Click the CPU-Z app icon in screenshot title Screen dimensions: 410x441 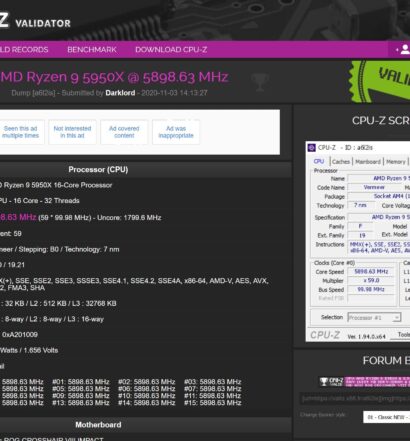[x=312, y=147]
